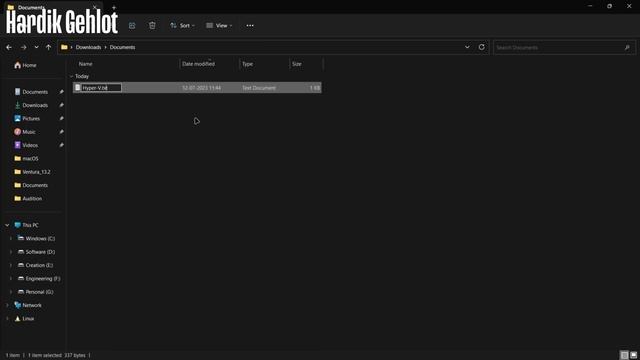Click the folder icon in address bar

[64, 47]
